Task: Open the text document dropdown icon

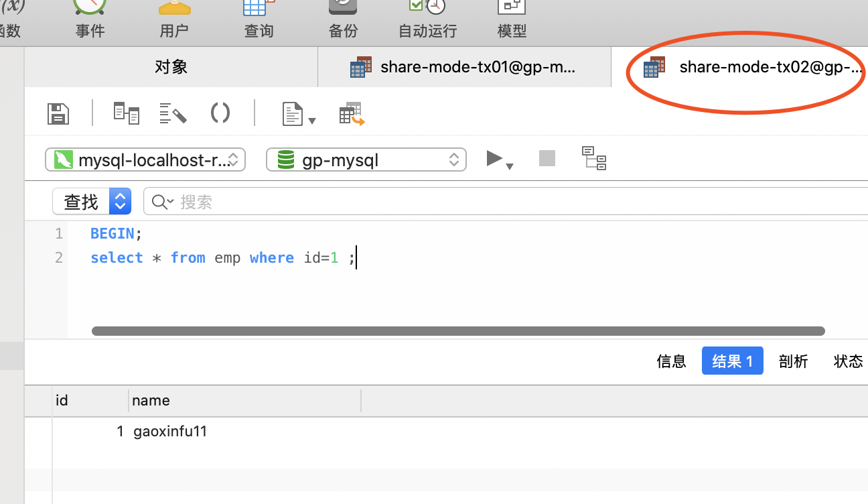Action: (x=299, y=114)
